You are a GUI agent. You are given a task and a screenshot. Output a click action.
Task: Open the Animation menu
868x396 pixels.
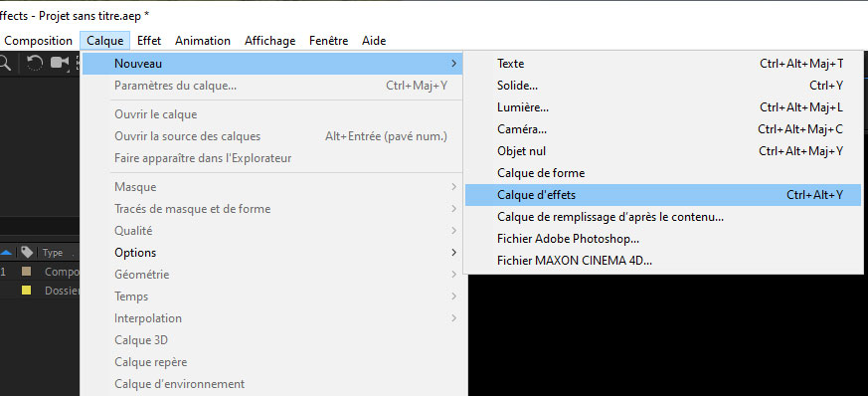pos(203,41)
